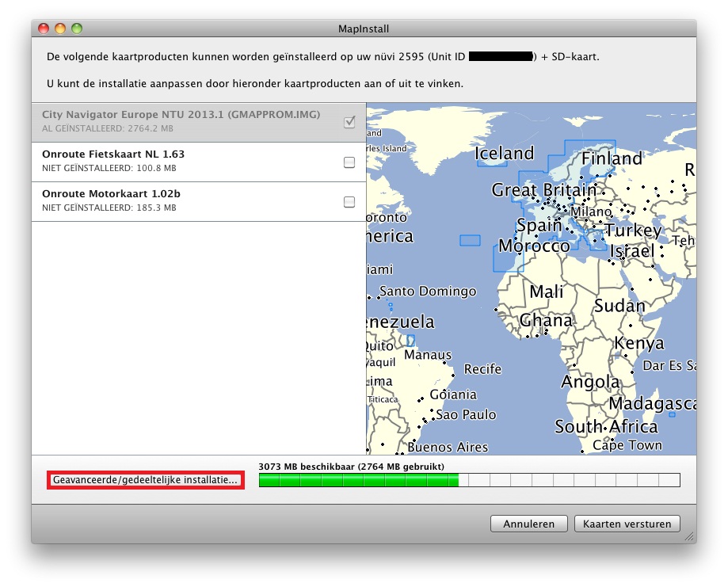
Task: Click the MapInstall window title
Action: [364, 29]
